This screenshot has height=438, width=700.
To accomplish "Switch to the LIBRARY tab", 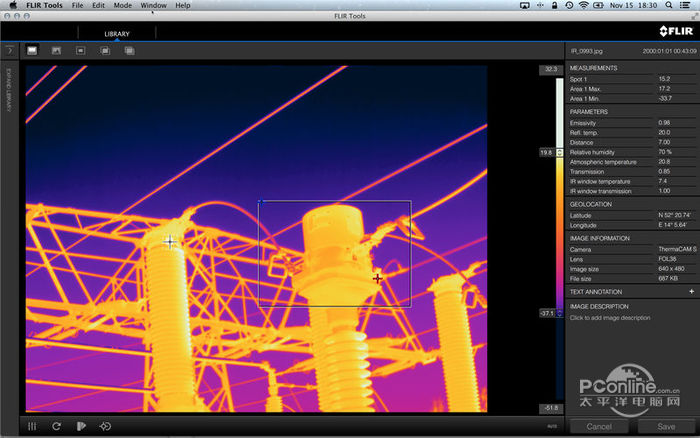I will pos(117,34).
